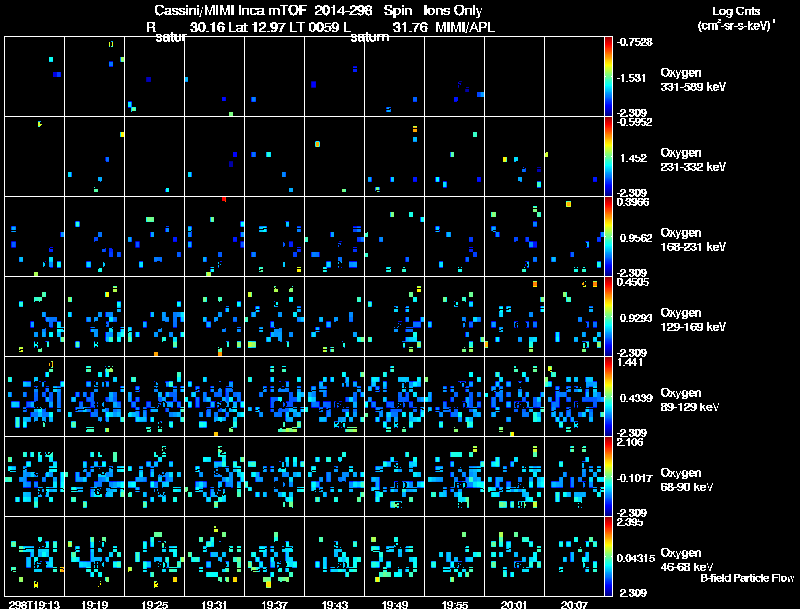The image size is (800, 609).
Task: Click the Log Cnts units header
Action: [734, 20]
